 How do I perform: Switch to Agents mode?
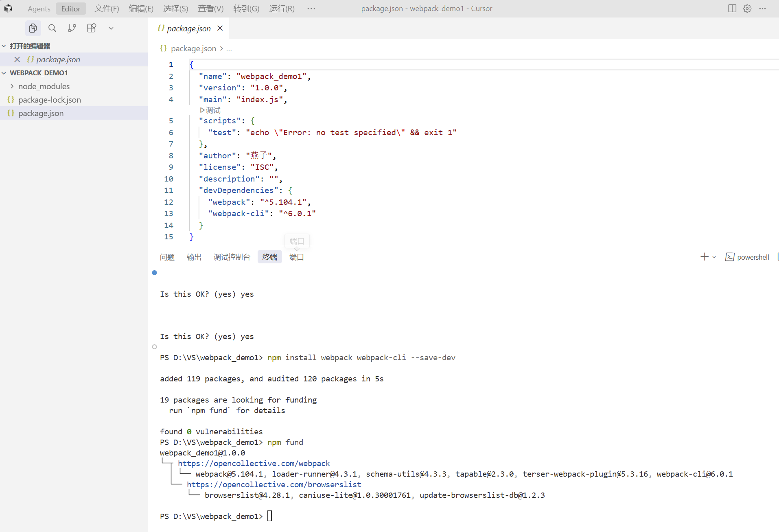pyautogui.click(x=39, y=9)
